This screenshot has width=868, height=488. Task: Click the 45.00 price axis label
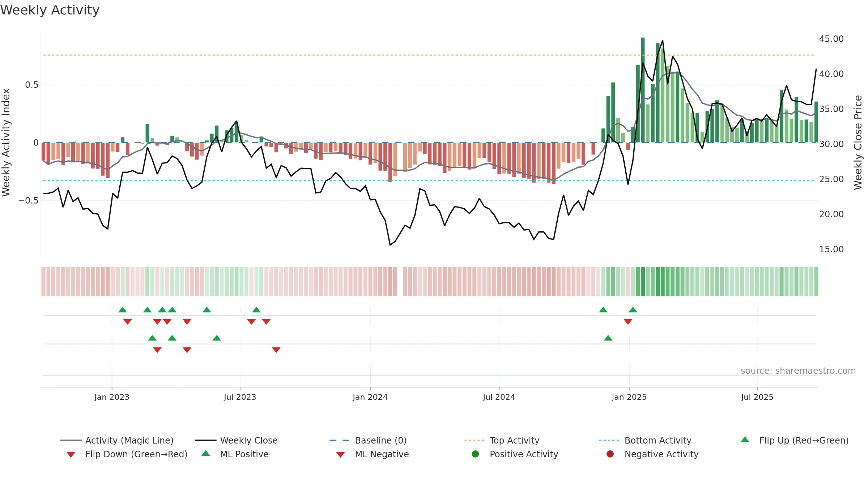[831, 39]
